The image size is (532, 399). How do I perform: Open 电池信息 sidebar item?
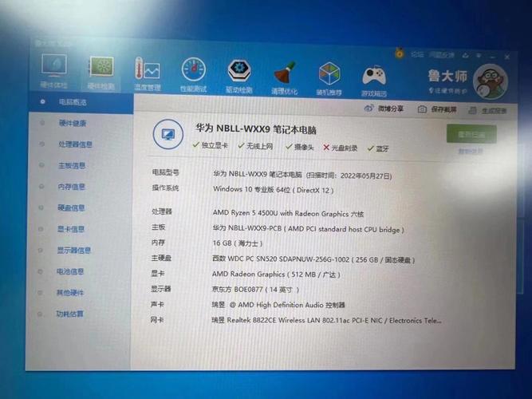(70, 271)
